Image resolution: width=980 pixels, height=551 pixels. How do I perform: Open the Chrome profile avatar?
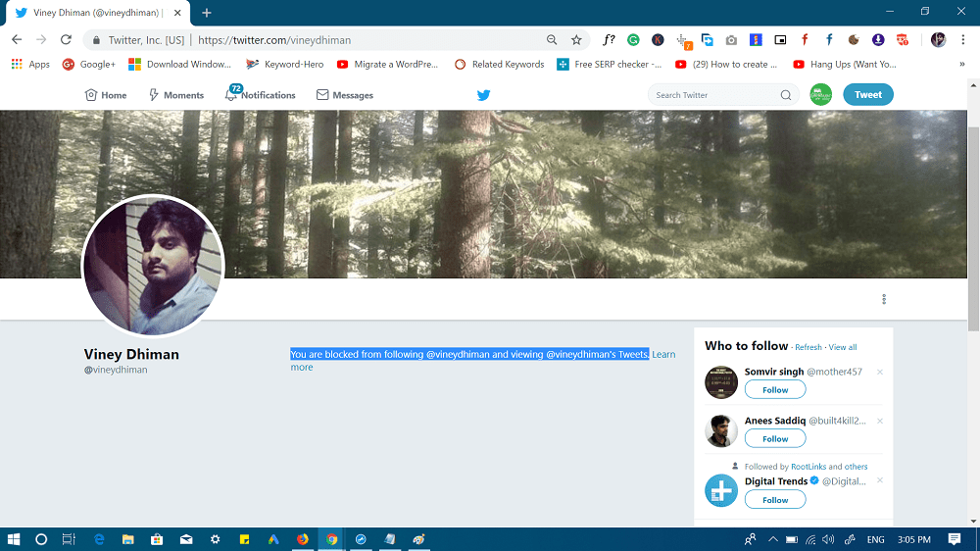pyautogui.click(x=938, y=40)
